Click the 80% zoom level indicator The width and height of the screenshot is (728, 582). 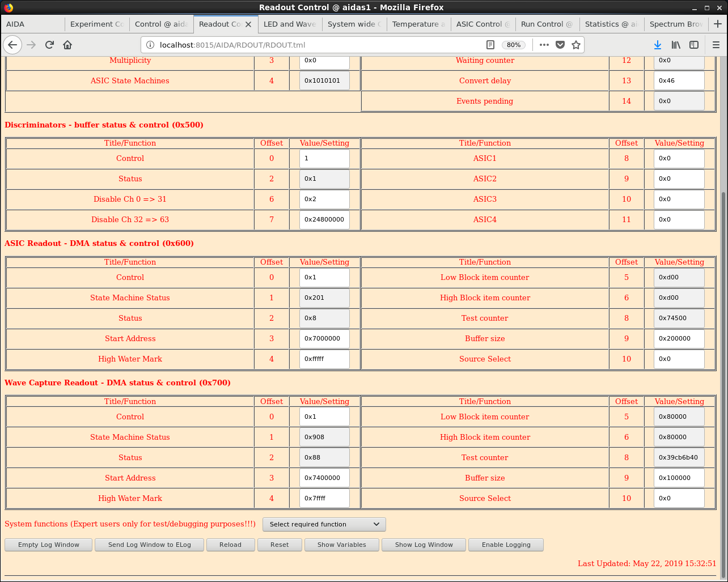514,45
